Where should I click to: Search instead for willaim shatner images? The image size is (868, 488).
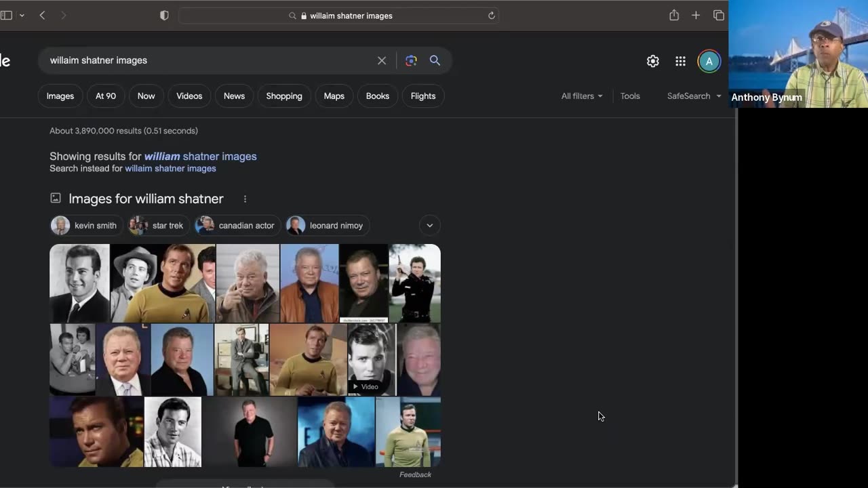pyautogui.click(x=170, y=169)
